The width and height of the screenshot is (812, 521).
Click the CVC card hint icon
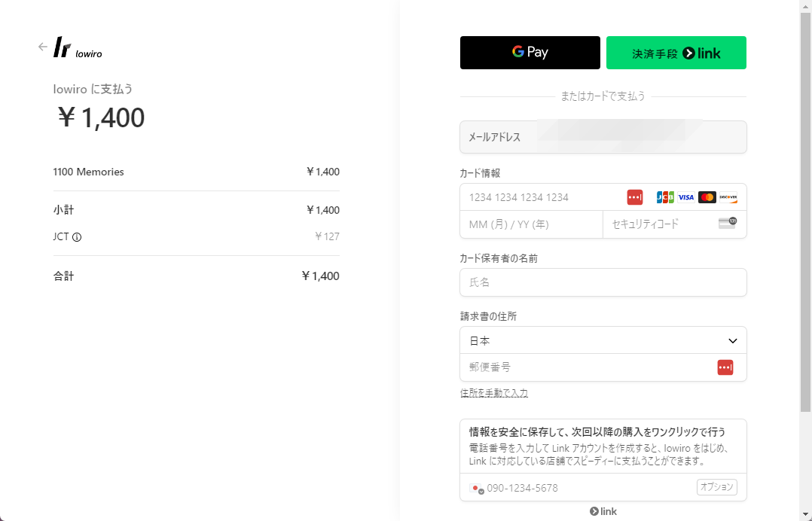tap(727, 223)
